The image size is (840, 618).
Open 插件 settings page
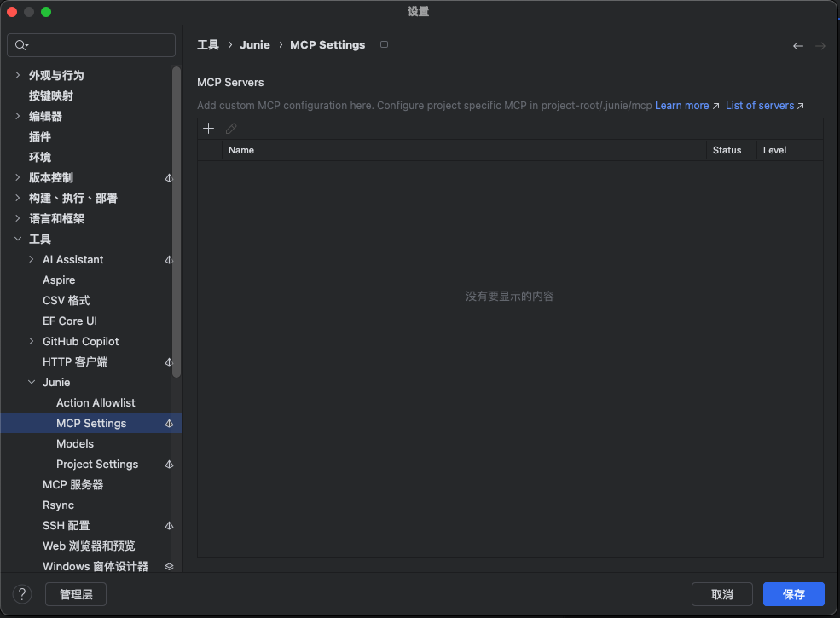39,136
